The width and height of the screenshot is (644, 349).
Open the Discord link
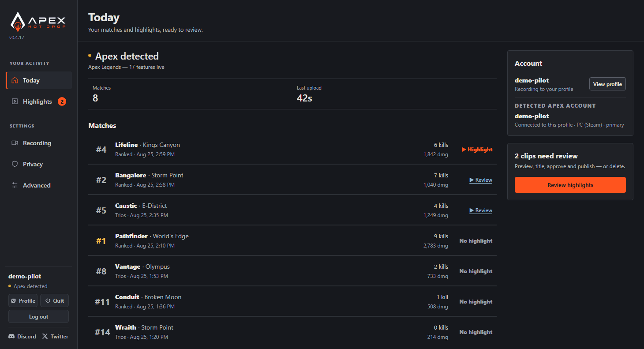(x=22, y=336)
